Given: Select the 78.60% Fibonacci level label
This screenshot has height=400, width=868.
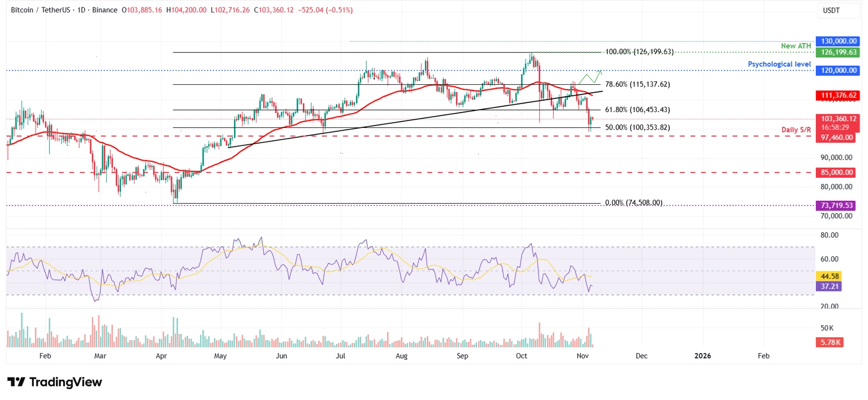Looking at the screenshot, I should point(637,84).
